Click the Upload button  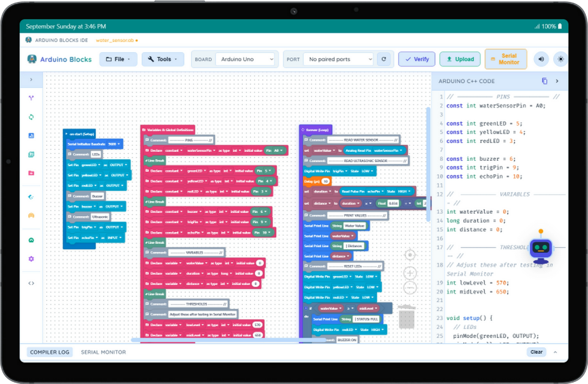(460, 59)
